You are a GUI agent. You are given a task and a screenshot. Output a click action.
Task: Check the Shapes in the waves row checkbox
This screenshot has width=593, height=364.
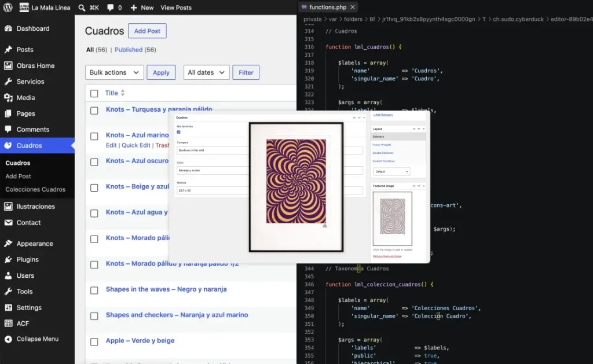point(94,291)
